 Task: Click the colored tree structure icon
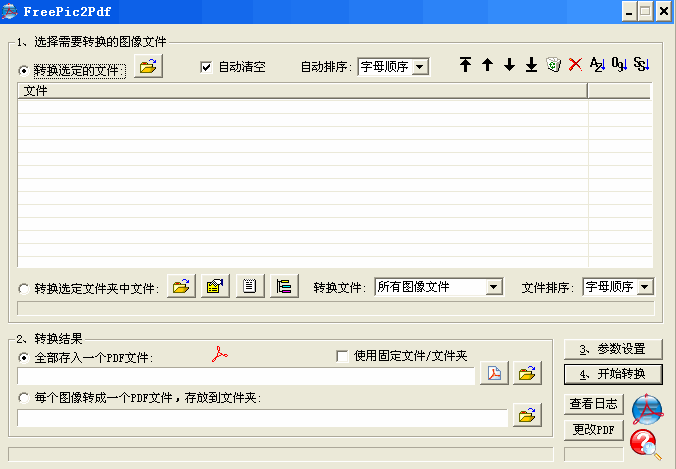tap(284, 286)
